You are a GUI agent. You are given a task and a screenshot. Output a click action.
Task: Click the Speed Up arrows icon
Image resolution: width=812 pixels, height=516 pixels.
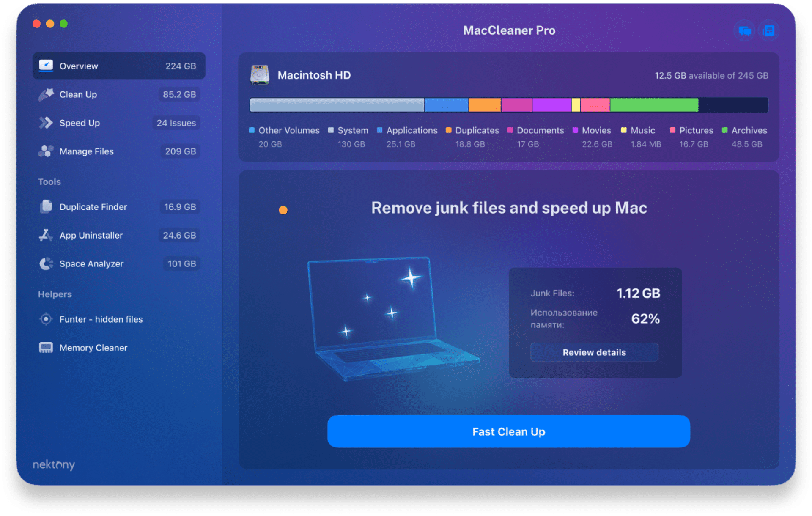(46, 123)
